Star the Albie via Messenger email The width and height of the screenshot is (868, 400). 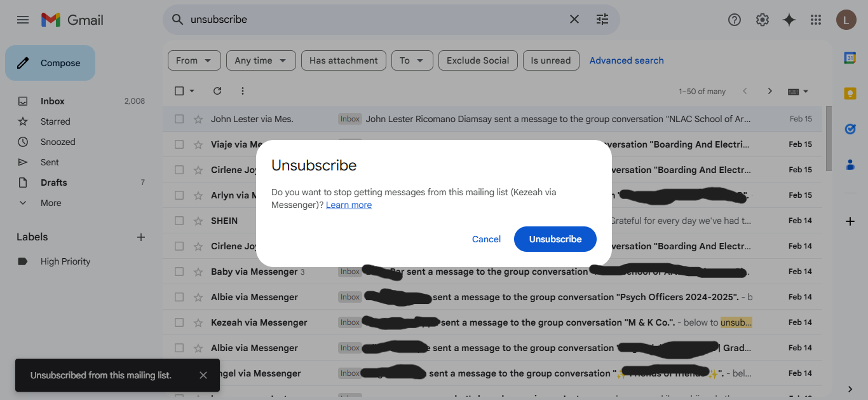(x=198, y=297)
